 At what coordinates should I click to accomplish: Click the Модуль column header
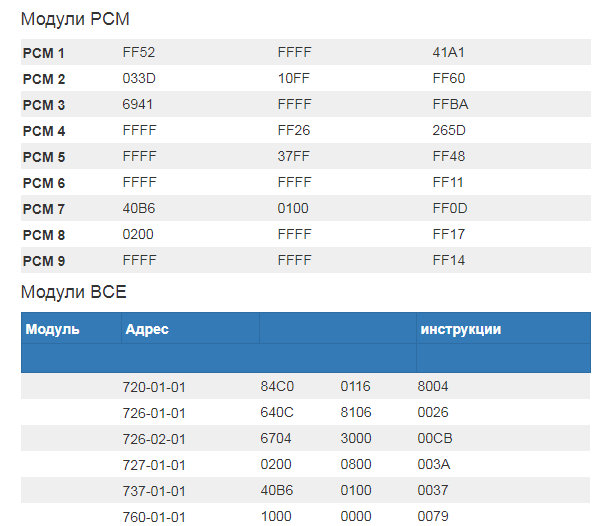click(53, 329)
